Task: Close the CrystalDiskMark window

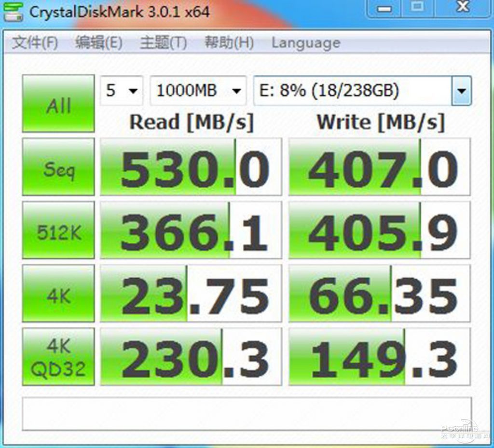Action: [x=463, y=8]
